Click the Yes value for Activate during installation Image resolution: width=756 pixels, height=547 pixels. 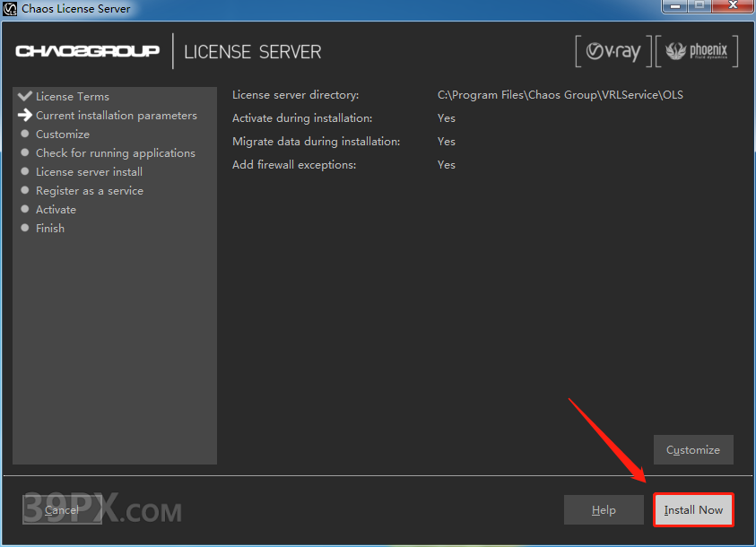pos(447,118)
